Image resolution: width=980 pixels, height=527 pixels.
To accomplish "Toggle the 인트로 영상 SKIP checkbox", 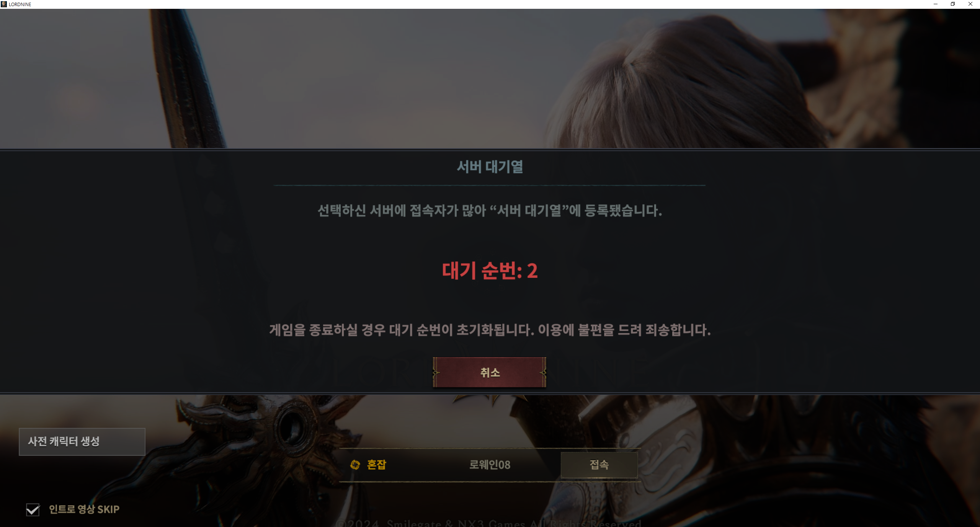I will [x=33, y=509].
